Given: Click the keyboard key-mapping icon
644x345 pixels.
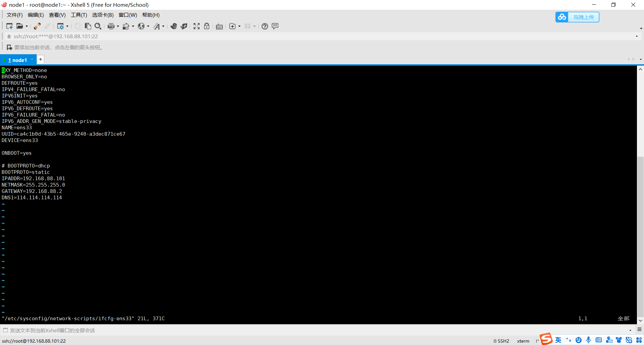Looking at the screenshot, I should pyautogui.click(x=219, y=26).
